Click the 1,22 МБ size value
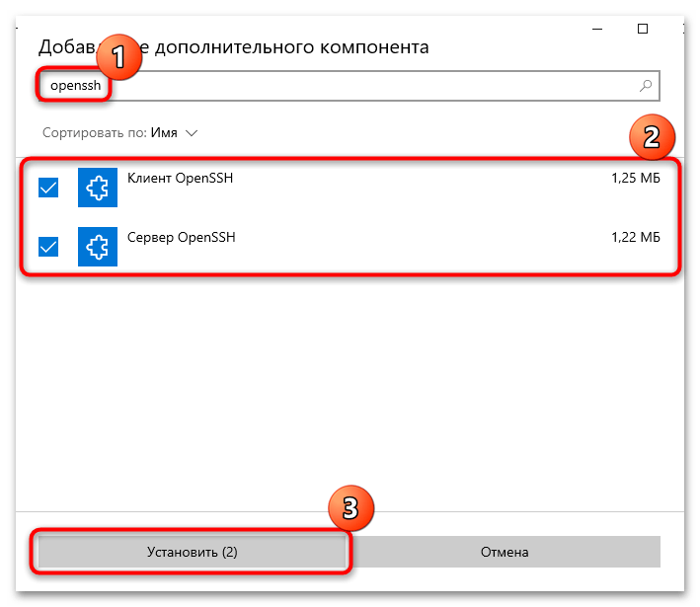700x607 pixels. pyautogui.click(x=636, y=237)
